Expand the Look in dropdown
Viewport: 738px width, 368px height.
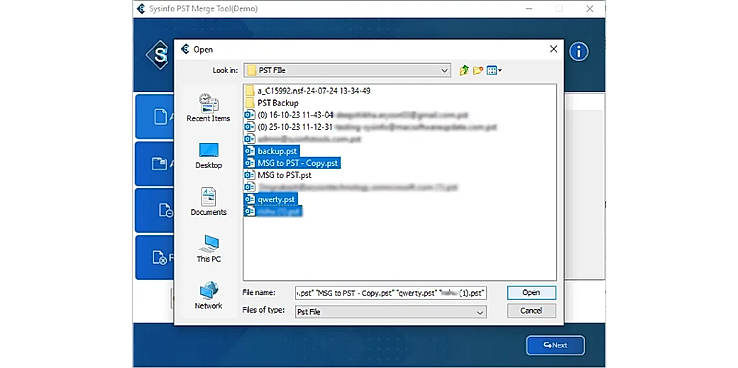tap(347, 71)
